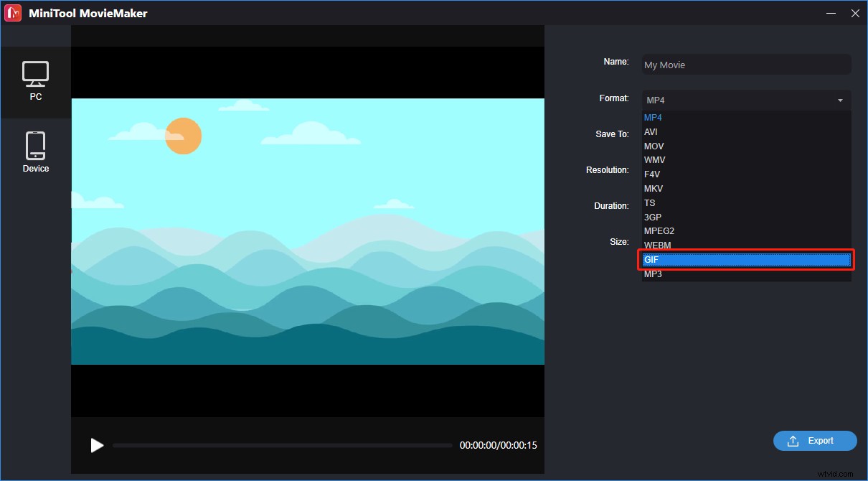Click the Export button
The height and width of the screenshot is (481, 868).
click(815, 441)
